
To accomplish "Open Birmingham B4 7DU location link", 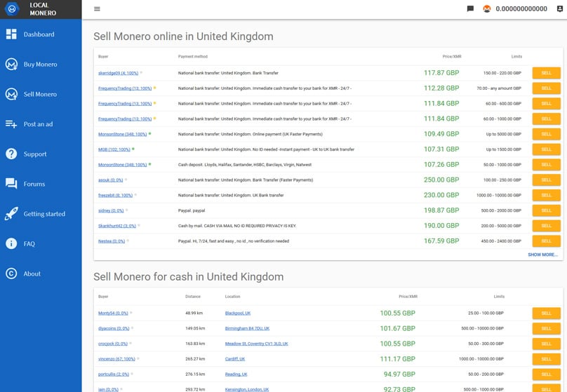I will [x=247, y=328].
